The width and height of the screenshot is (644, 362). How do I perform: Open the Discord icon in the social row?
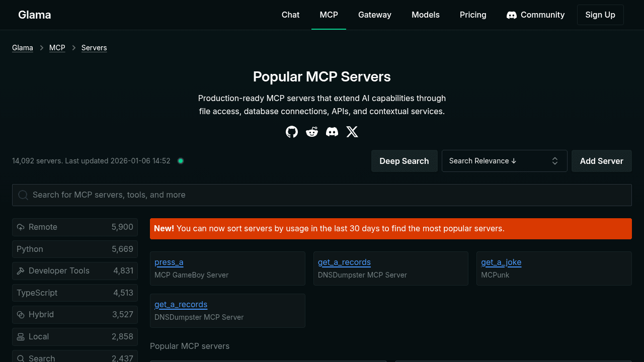[332, 132]
